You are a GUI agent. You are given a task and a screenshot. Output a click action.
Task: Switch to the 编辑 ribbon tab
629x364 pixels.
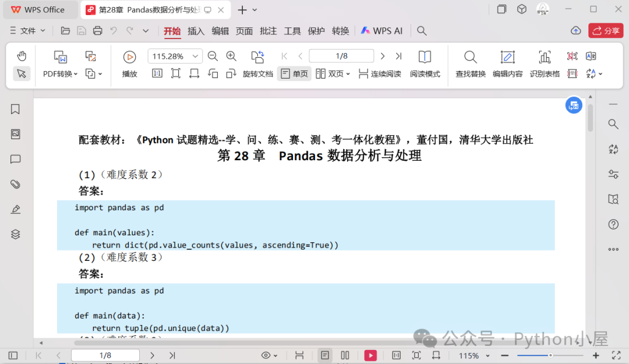220,31
